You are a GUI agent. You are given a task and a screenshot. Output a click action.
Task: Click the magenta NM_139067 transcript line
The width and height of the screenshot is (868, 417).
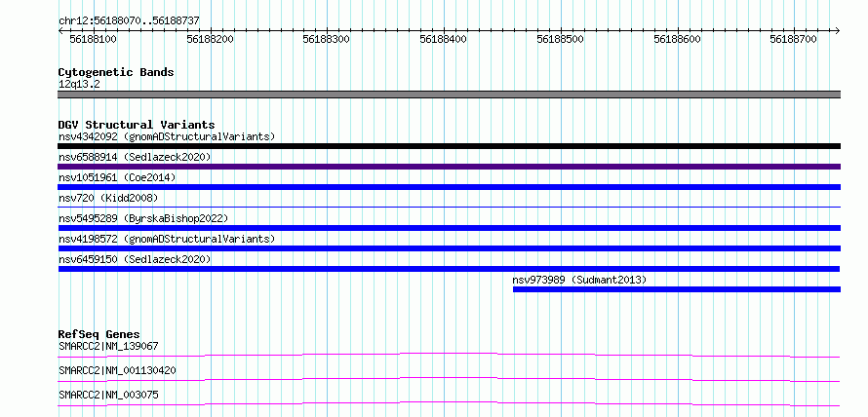click(x=449, y=355)
